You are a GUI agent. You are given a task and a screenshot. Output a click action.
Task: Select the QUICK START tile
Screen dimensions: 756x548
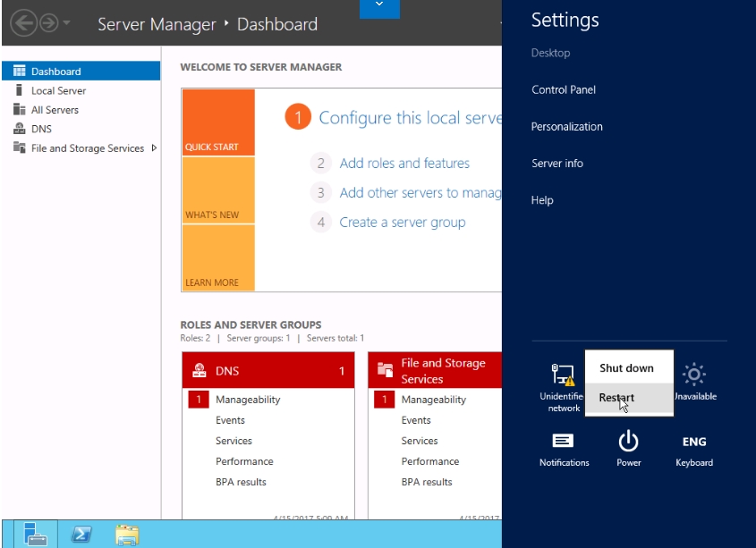click(x=218, y=122)
